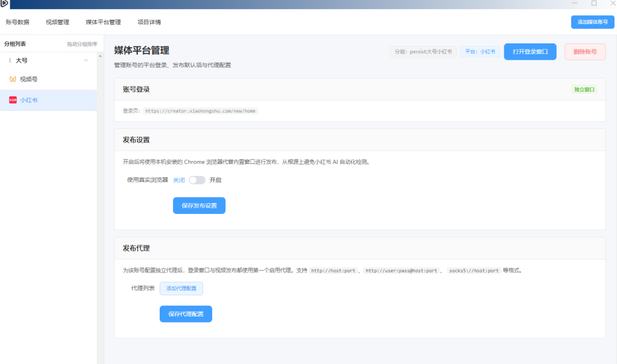
Task: Maximize the application window
Action: (x=594, y=3)
